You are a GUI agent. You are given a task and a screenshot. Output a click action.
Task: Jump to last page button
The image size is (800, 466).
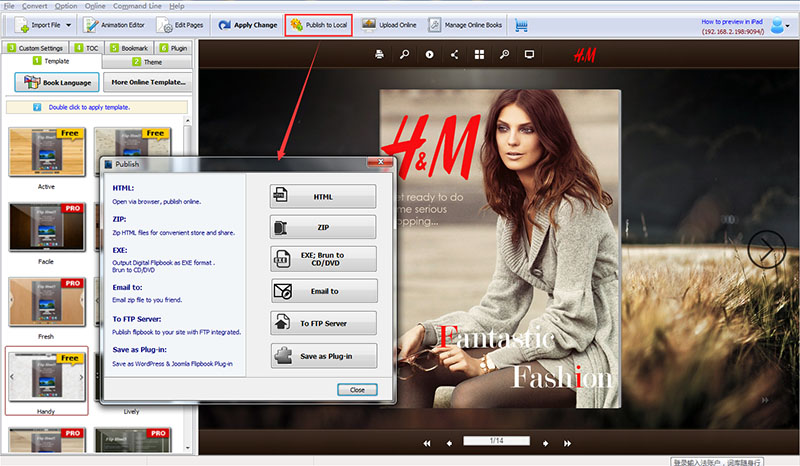(567, 443)
